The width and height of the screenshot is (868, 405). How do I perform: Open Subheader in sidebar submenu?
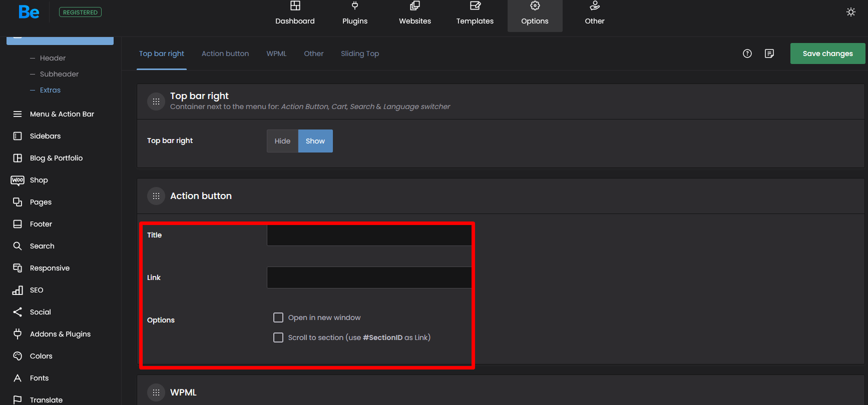[59, 74]
